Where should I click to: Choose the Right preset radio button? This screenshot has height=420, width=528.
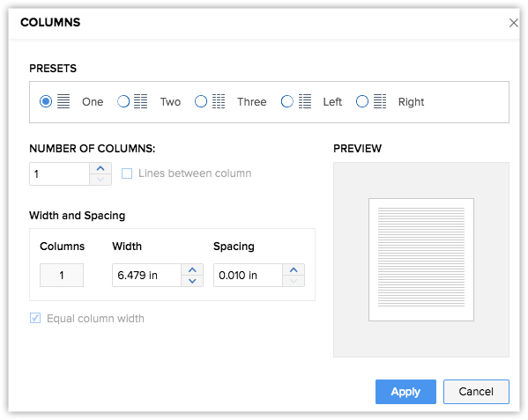[x=362, y=101]
